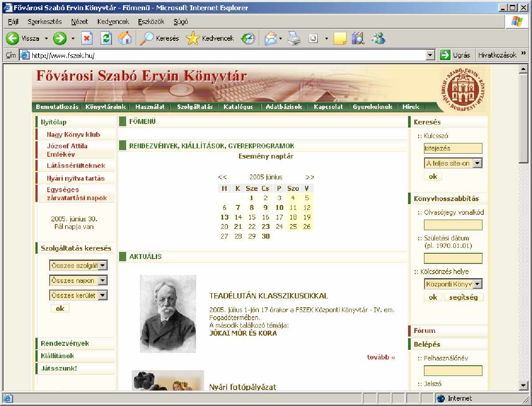Open the Fájl menu
532x406 pixels.
13,21
